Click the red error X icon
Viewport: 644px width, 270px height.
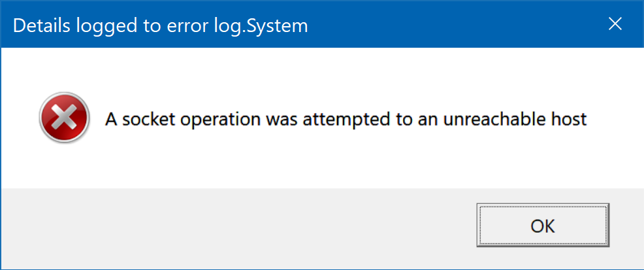click(64, 118)
